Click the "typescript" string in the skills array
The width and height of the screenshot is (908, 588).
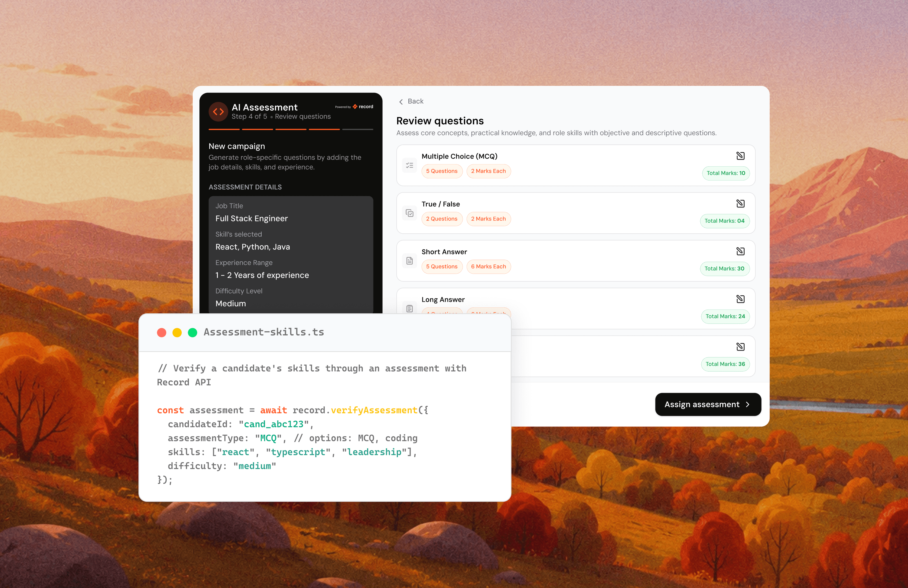click(298, 452)
